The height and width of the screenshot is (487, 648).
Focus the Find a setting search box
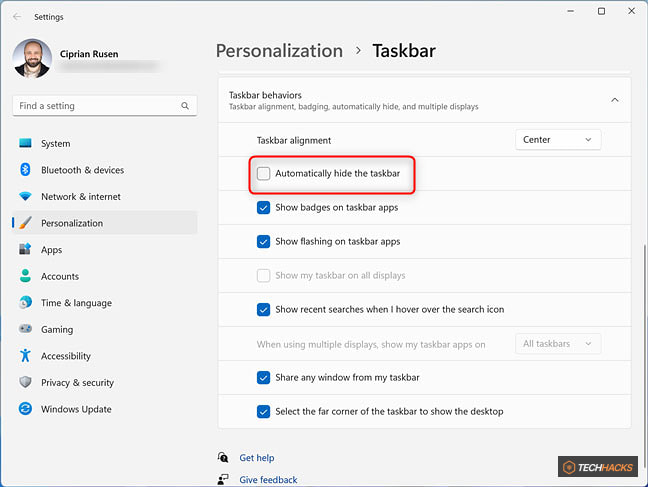[x=105, y=106]
